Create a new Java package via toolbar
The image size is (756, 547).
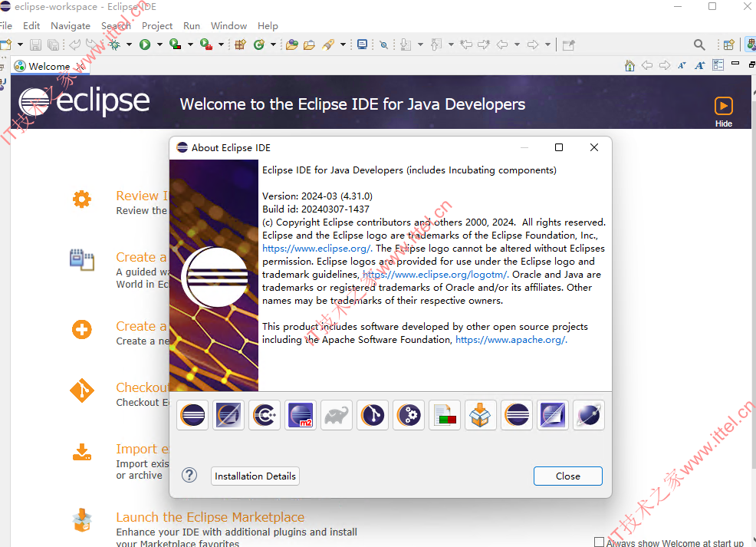240,44
